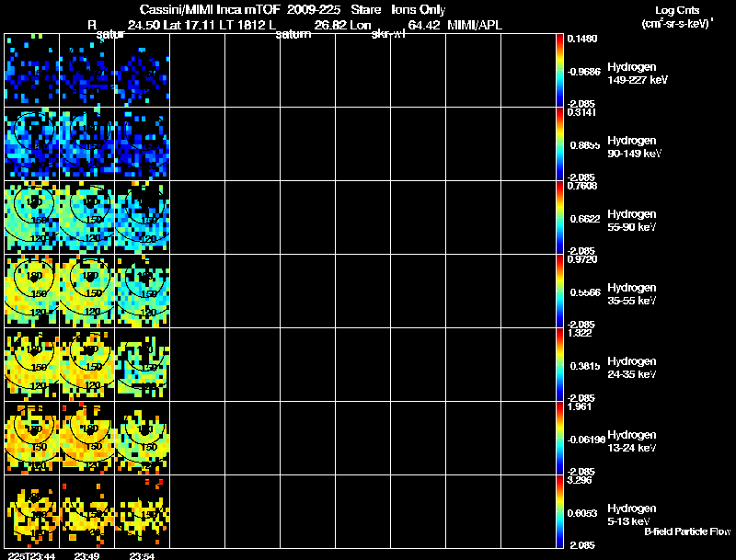
Task: Click the '-0.06198' color scale midpoint value
Action: click(586, 440)
